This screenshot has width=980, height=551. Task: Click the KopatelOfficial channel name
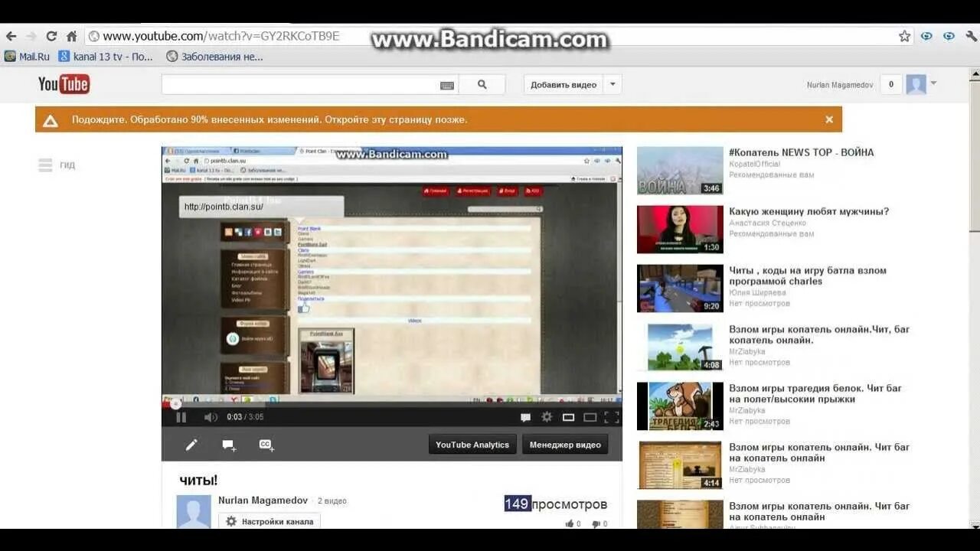pyautogui.click(x=754, y=164)
